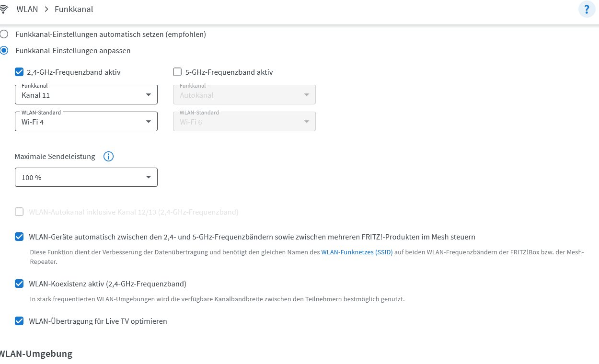Image resolution: width=599 pixels, height=364 pixels.
Task: Select Funkkanal-Einstellungen anpassen radio button
Action: 4,50
